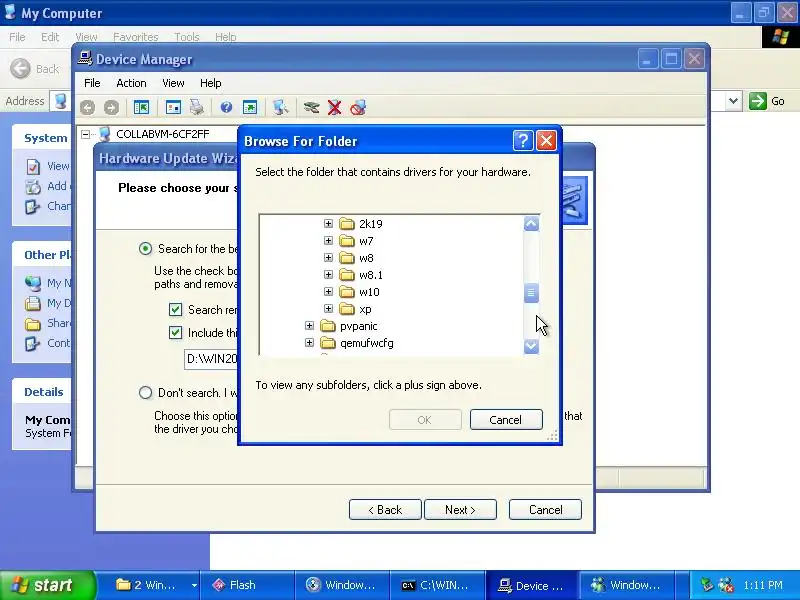800x600 pixels.
Task: Click the folder list scrollbar thumb
Action: [531, 293]
